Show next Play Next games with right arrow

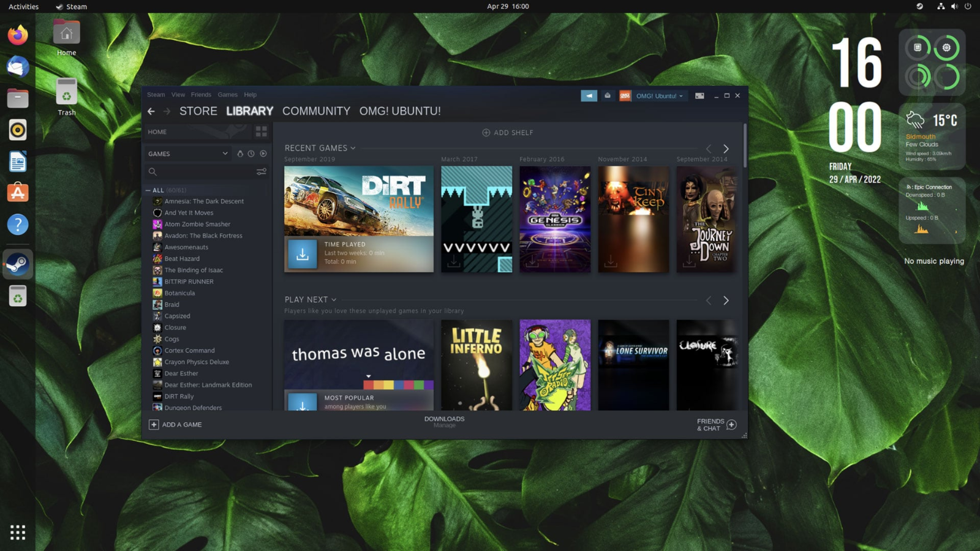pyautogui.click(x=726, y=301)
